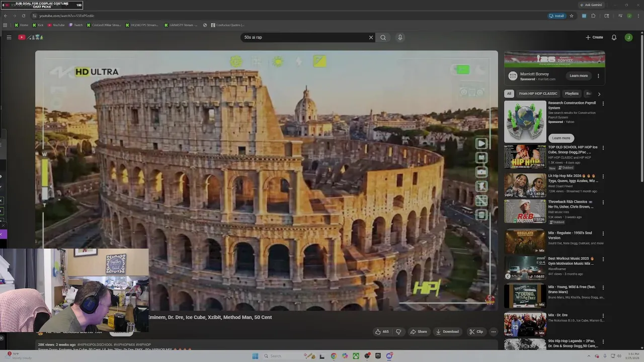Click the Marriott Bonvoy banner image
Viewport: 644px width, 362px height.
click(x=554, y=59)
